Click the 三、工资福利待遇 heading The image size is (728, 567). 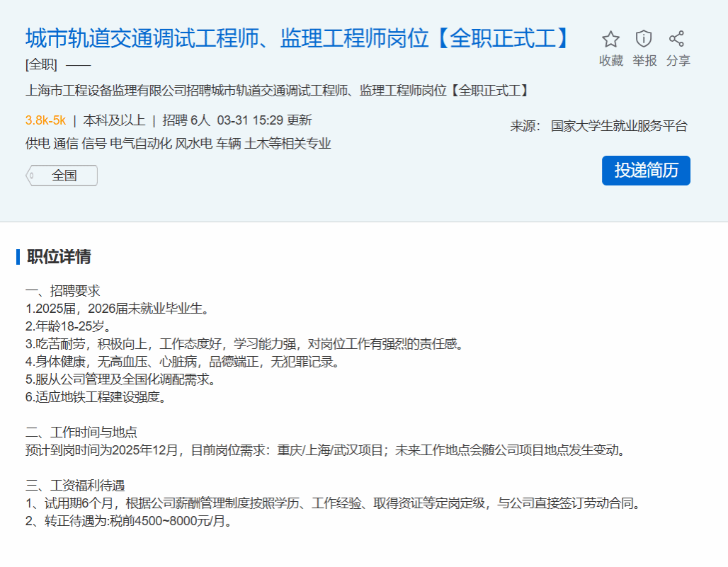(75, 486)
